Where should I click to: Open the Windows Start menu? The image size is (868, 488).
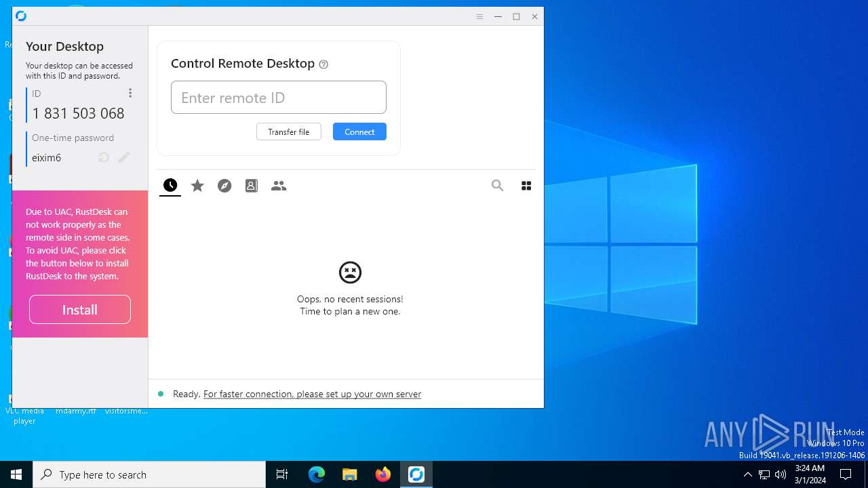tap(16, 474)
